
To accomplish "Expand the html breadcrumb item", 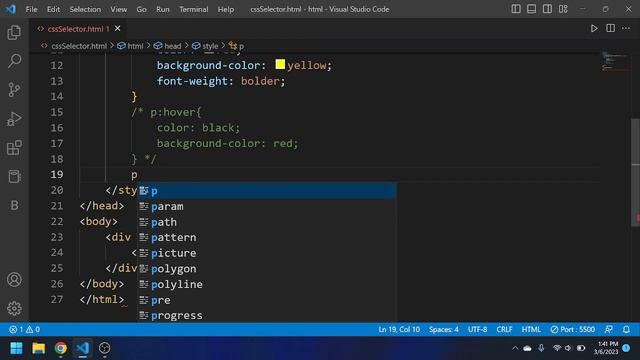I will click(x=135, y=46).
